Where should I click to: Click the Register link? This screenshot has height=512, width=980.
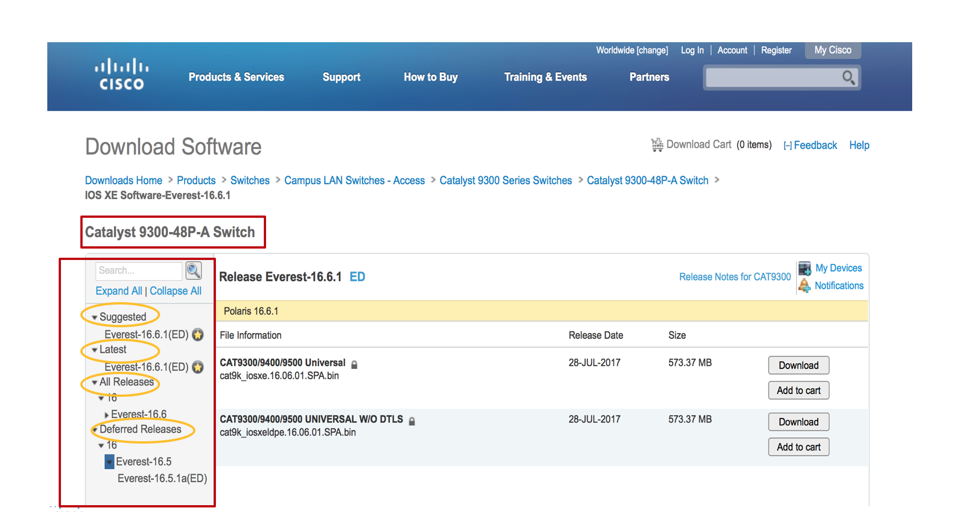tap(776, 50)
